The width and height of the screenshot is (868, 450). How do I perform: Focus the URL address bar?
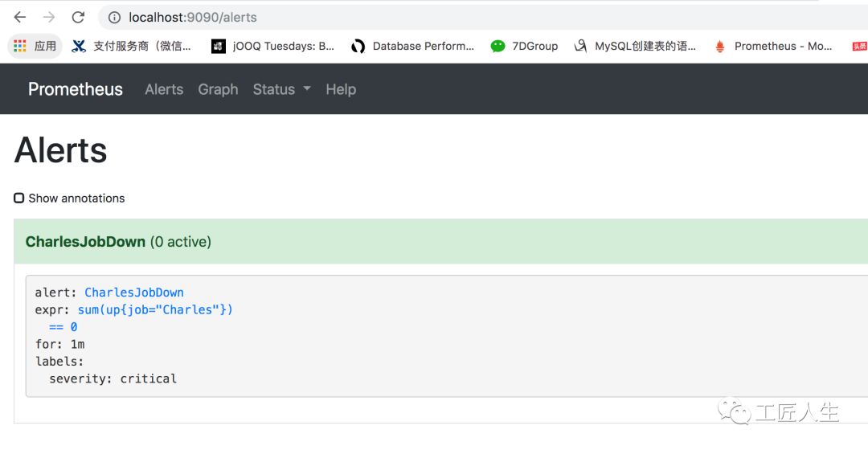(482, 17)
